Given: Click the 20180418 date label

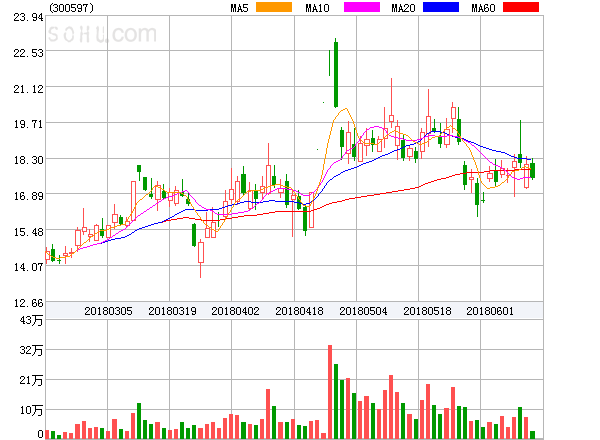Looking at the screenshot, I should click(x=299, y=311).
